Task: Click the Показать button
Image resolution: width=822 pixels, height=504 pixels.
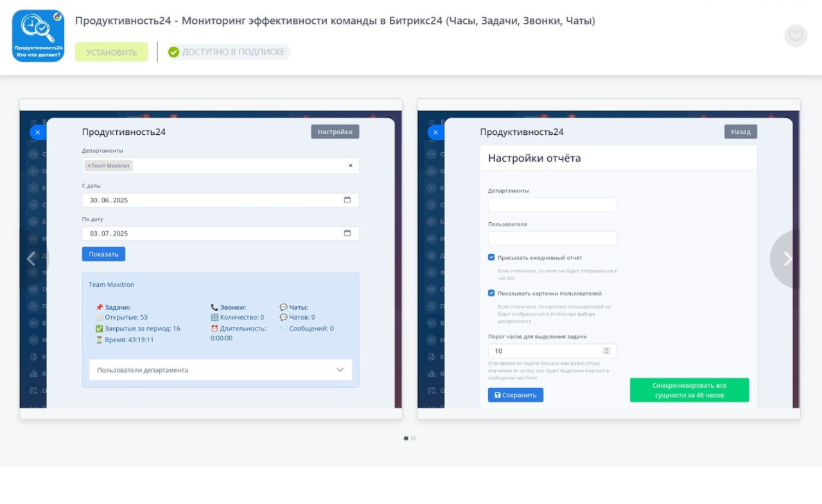Action: click(x=103, y=254)
